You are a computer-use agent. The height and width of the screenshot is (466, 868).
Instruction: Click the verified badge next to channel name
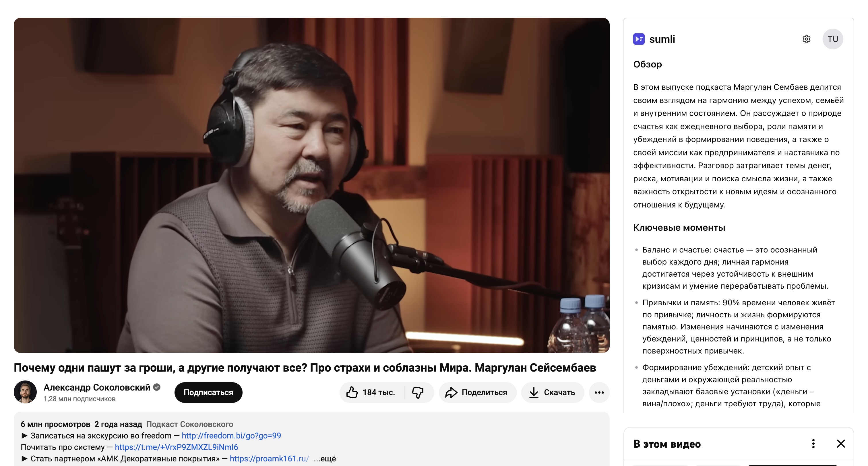click(156, 387)
